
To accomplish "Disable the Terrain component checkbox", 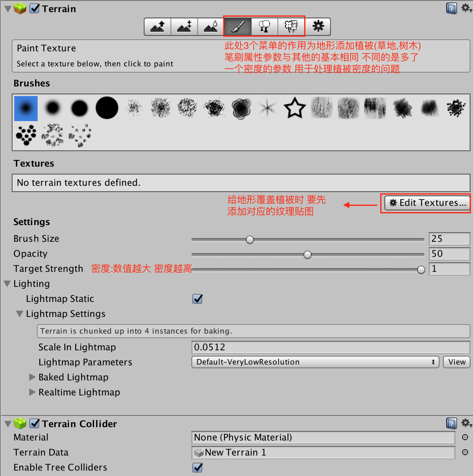I will click(x=35, y=8).
